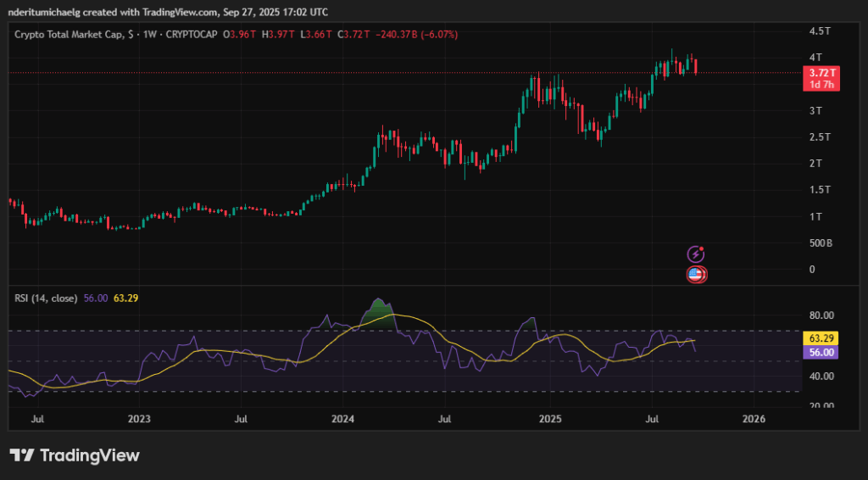
Task: Click the yellow 63.29 value in RSI legend
Action: [125, 299]
